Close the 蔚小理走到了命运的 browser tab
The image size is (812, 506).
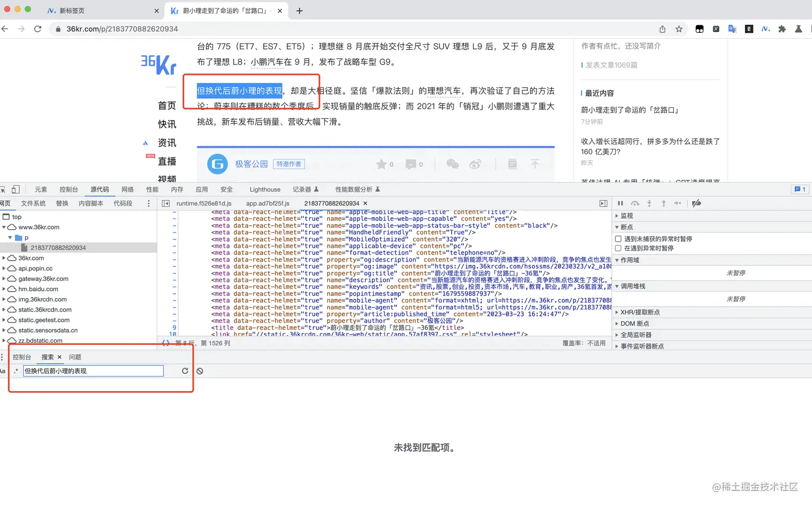[280, 11]
